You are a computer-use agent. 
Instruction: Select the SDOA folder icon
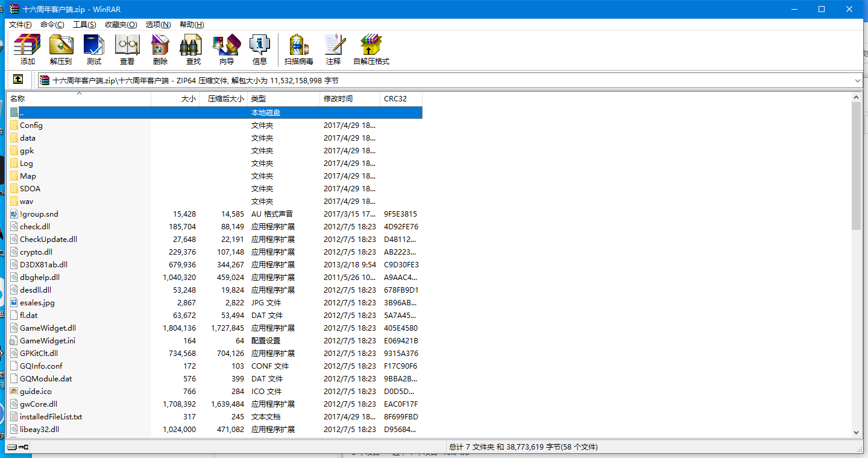[x=14, y=189]
